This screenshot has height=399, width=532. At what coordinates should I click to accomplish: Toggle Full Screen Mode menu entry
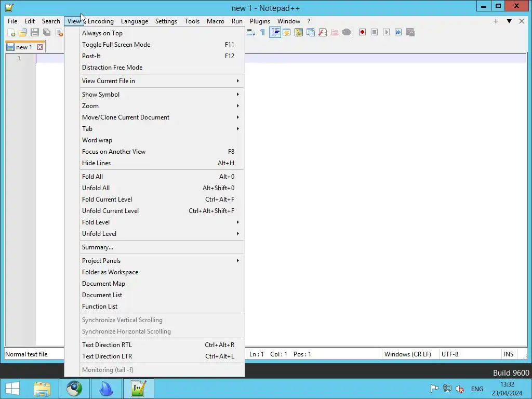[x=162, y=45]
